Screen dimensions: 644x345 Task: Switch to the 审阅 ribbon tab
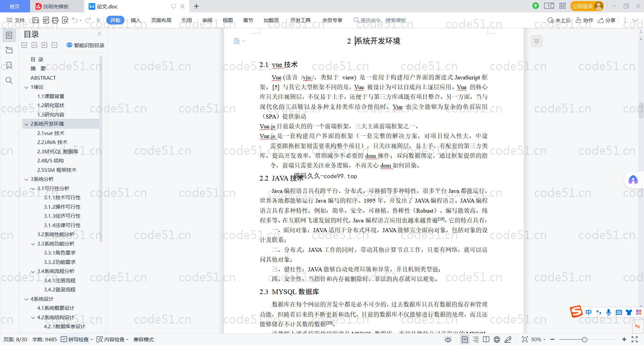pos(207,20)
